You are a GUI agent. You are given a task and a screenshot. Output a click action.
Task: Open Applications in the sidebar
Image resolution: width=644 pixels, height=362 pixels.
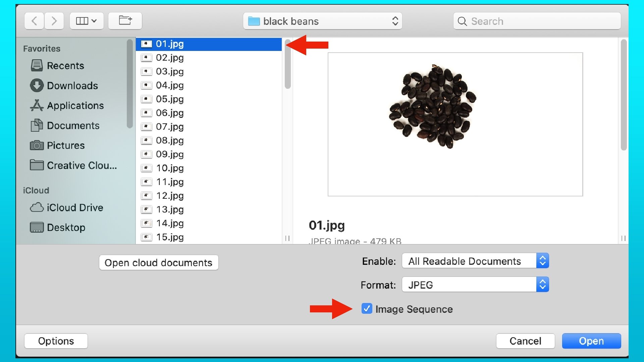(x=75, y=106)
